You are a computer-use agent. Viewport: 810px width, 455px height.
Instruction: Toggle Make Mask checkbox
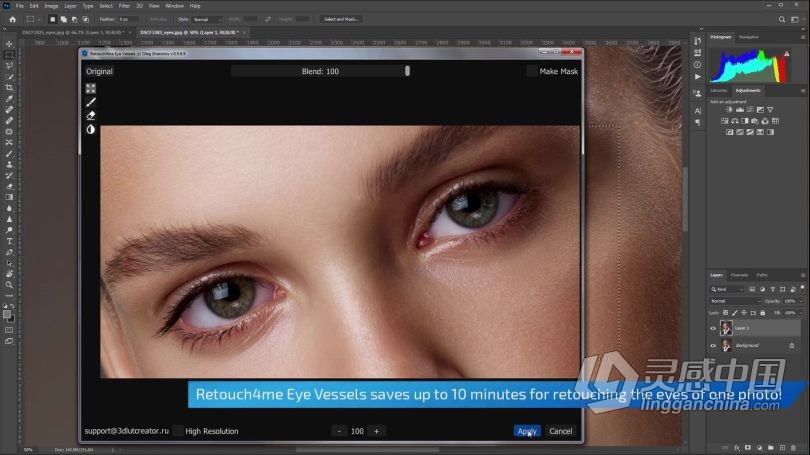[x=532, y=71]
